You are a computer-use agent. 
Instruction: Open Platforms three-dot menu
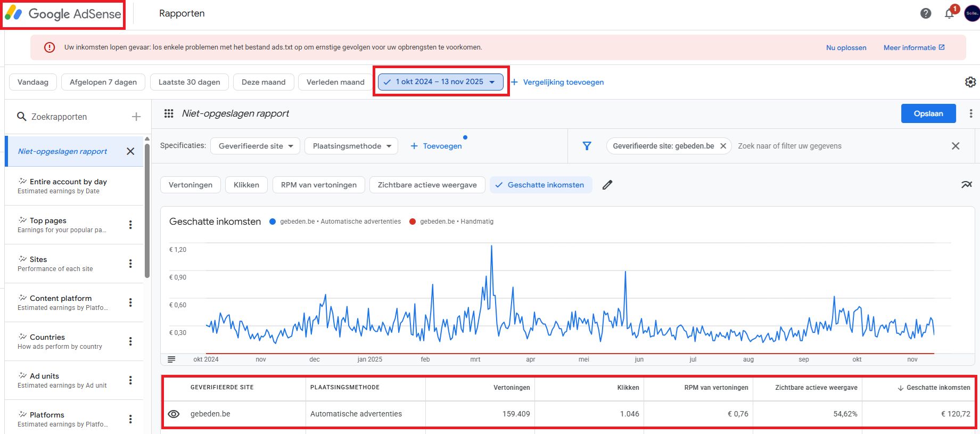(x=130, y=419)
